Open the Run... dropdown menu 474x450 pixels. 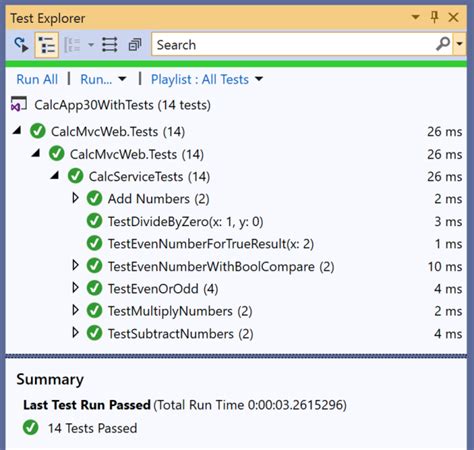click(x=103, y=79)
